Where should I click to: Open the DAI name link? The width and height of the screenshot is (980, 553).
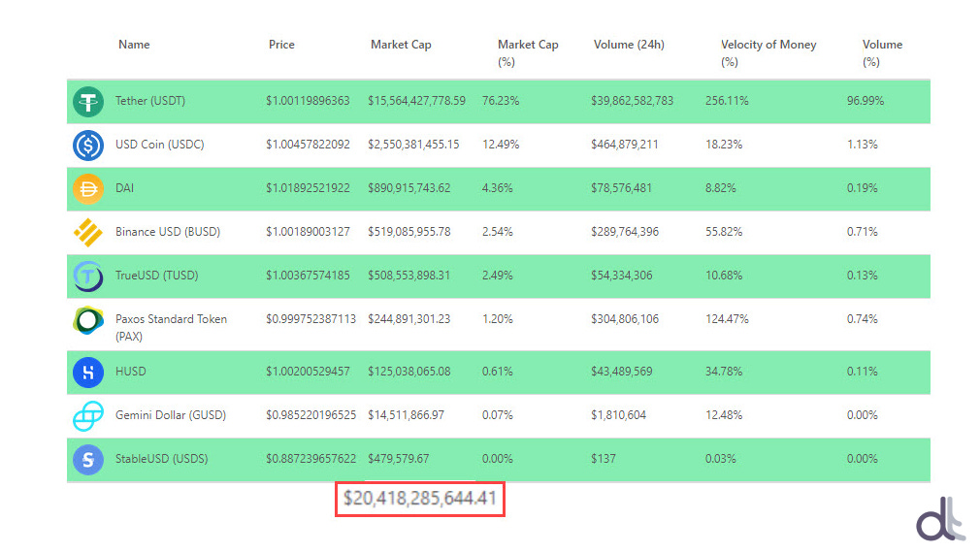124,188
